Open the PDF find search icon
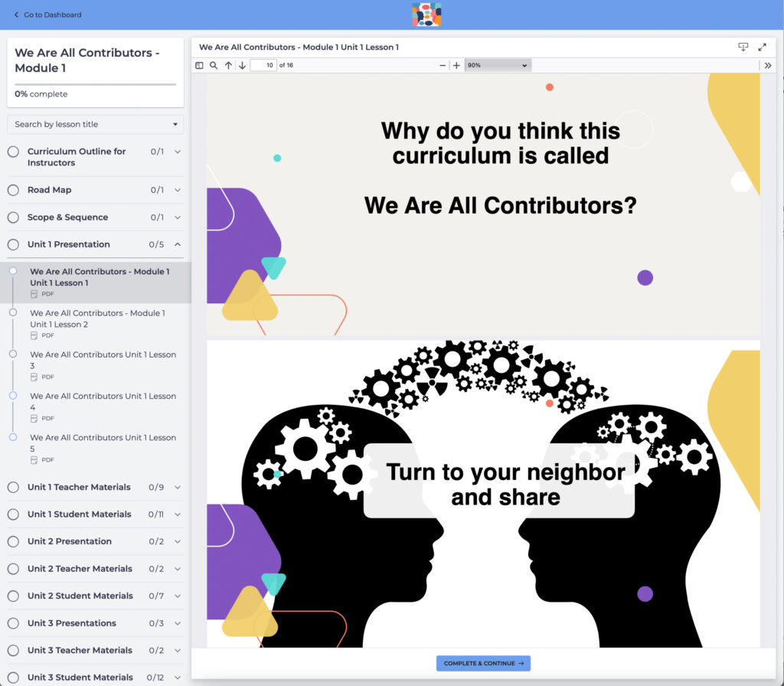784x686 pixels. 214,66
